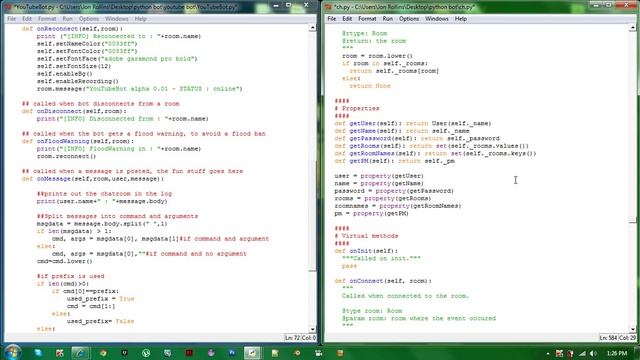Click 'def getRoomNames(self)' line in ch.py
640x360 pixels.
tap(435, 153)
